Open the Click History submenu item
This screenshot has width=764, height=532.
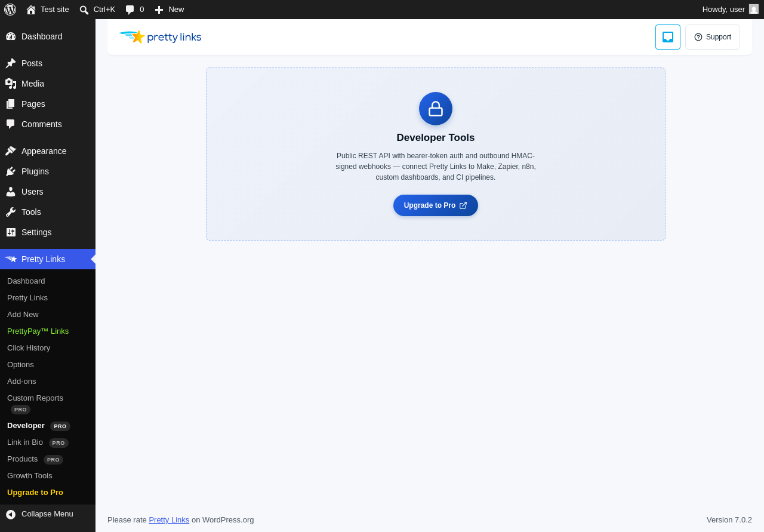[29, 348]
